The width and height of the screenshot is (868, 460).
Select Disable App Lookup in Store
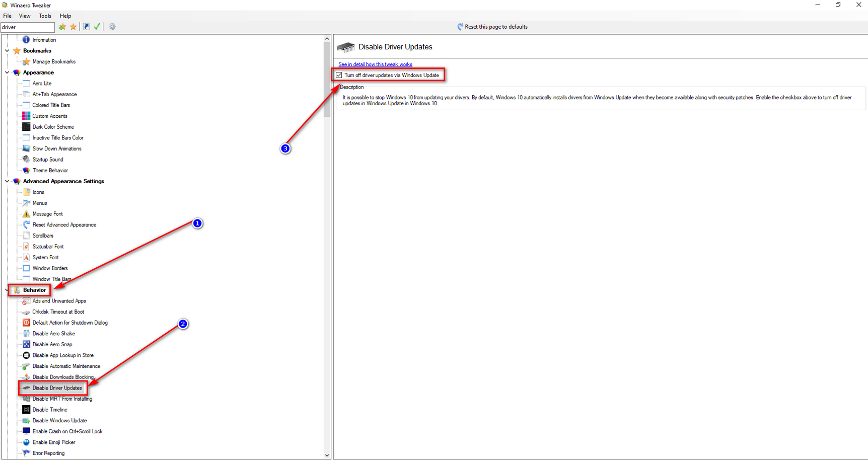coord(63,355)
